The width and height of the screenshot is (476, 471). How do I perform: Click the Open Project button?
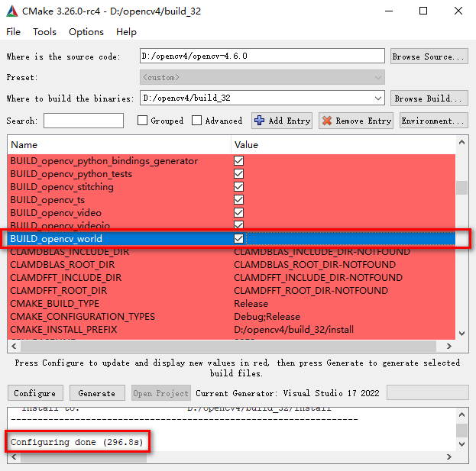161,393
